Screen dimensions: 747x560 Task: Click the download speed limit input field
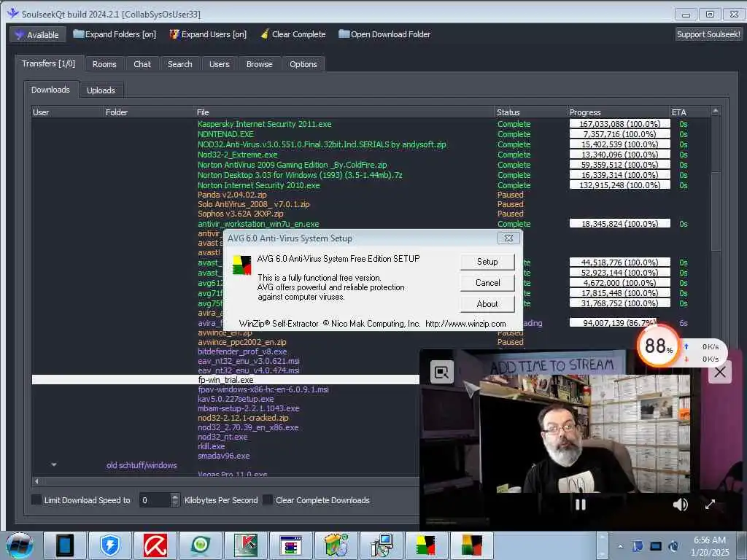tap(155, 500)
